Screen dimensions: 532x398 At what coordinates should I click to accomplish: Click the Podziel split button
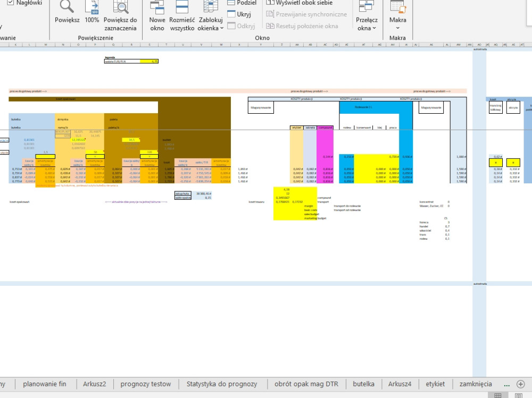click(x=242, y=3)
